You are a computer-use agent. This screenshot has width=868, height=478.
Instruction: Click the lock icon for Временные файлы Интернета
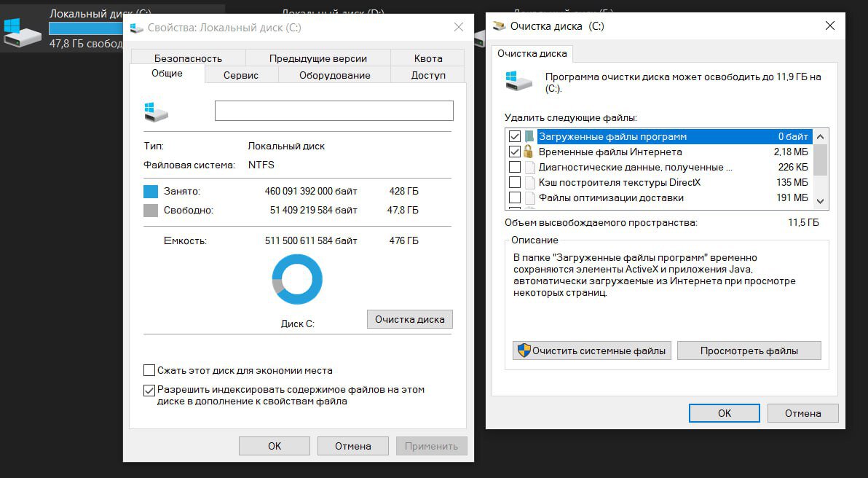(x=528, y=152)
